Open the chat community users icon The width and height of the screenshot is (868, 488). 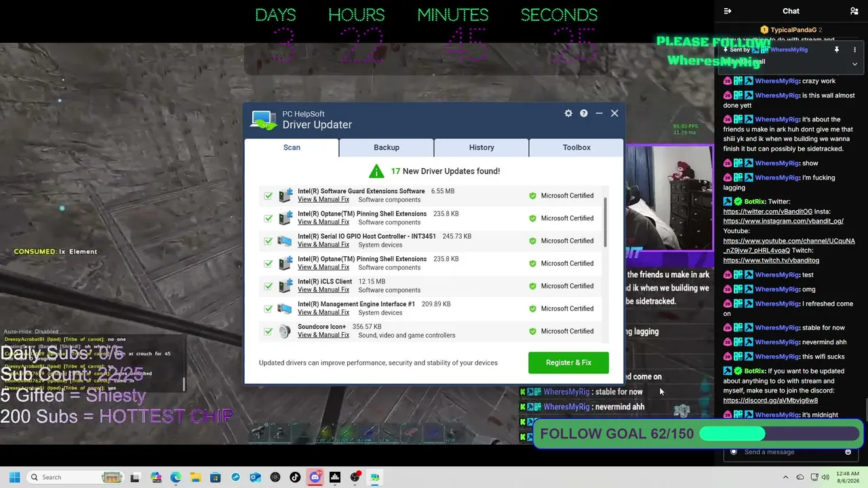tap(854, 11)
